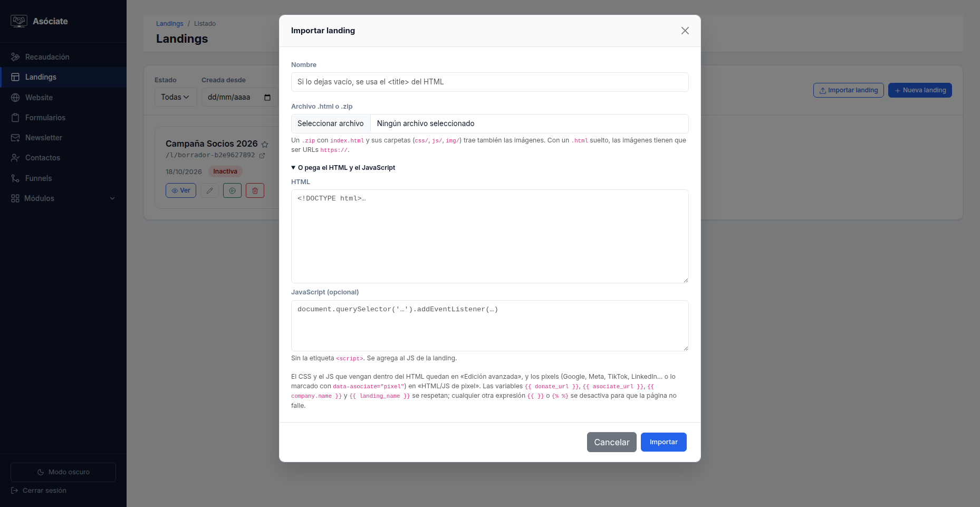Toggle Modo oscuro
Screen dimensions: 980x507
pos(63,472)
